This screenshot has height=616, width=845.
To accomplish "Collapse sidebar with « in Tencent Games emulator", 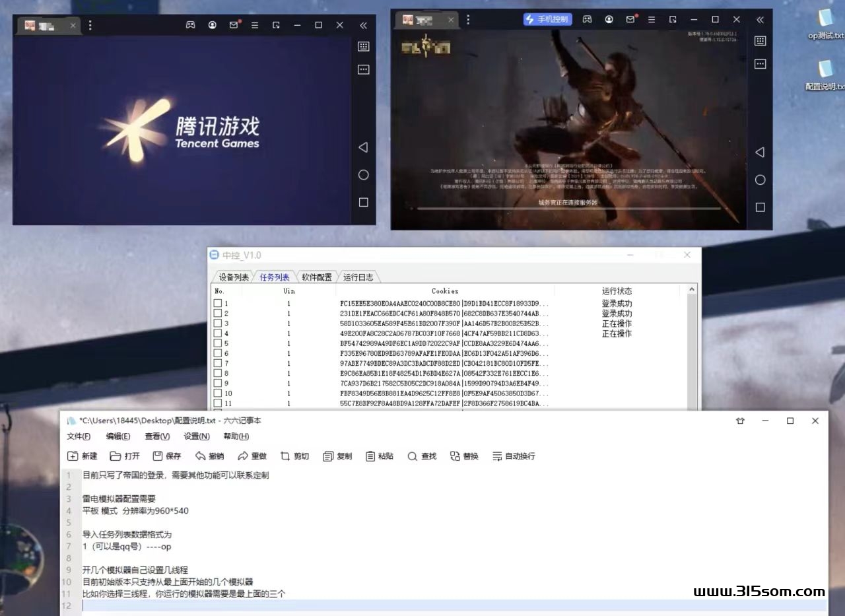I will (363, 25).
